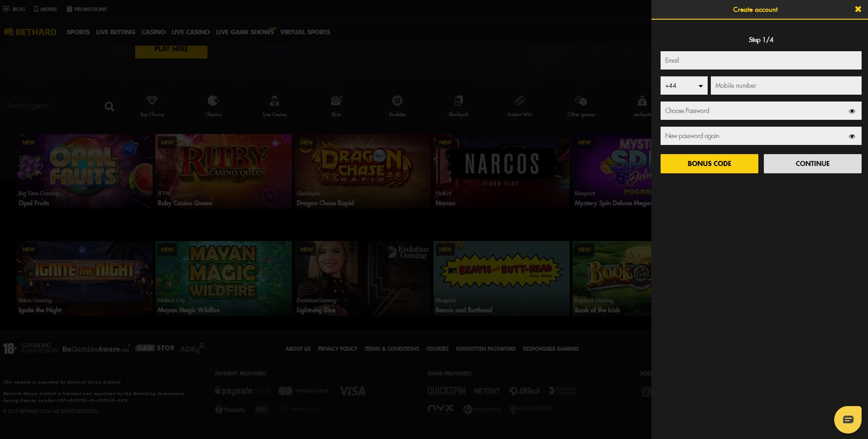Screen dimensions: 868x439
Task: Open the Dragon Chase Rapid game
Action: [362, 171]
